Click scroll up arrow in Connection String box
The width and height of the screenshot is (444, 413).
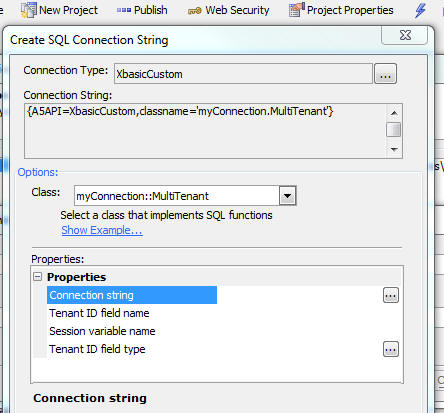[x=394, y=113]
